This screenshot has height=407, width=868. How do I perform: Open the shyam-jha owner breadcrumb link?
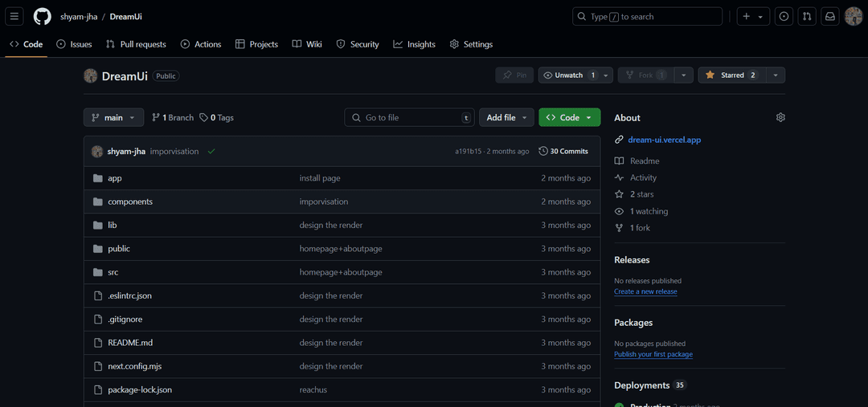[79, 17]
